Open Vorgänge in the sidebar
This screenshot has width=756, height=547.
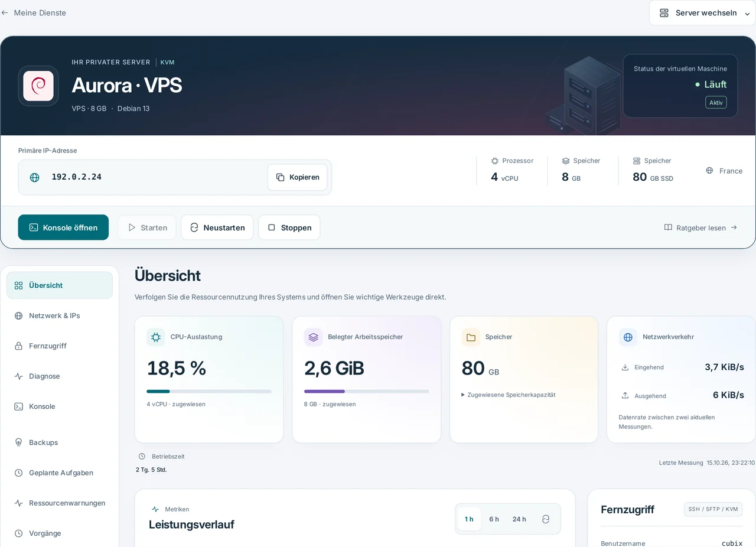point(60,533)
